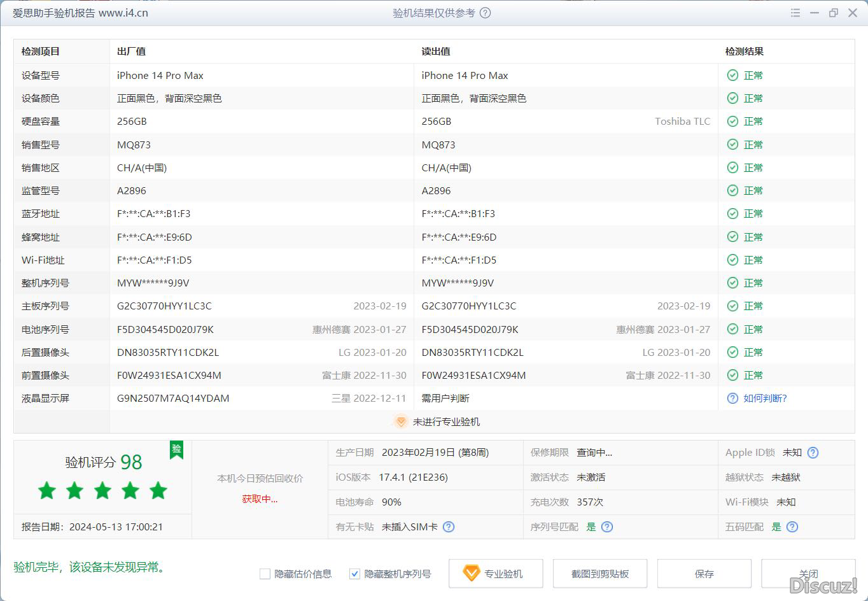Click the red 获取中... text

click(x=260, y=498)
